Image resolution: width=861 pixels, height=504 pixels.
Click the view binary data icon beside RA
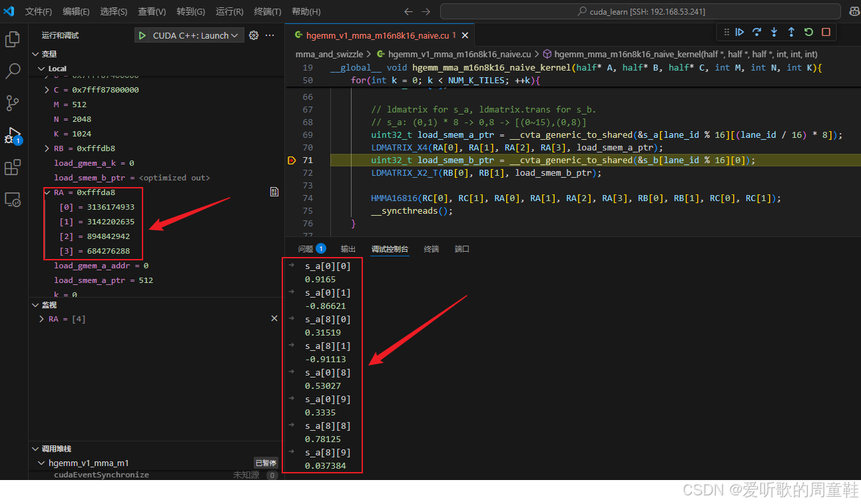pos(274,192)
